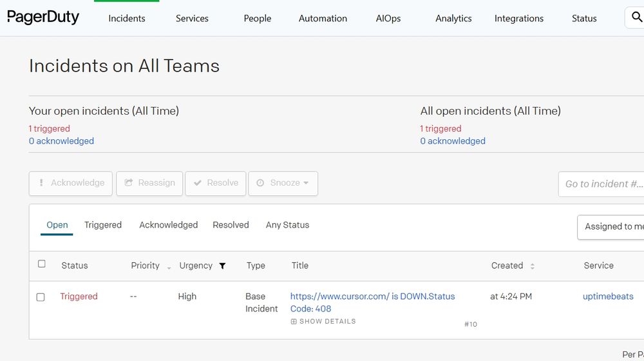Sort by Created using the arrows icon
The image size is (644, 361).
click(533, 266)
